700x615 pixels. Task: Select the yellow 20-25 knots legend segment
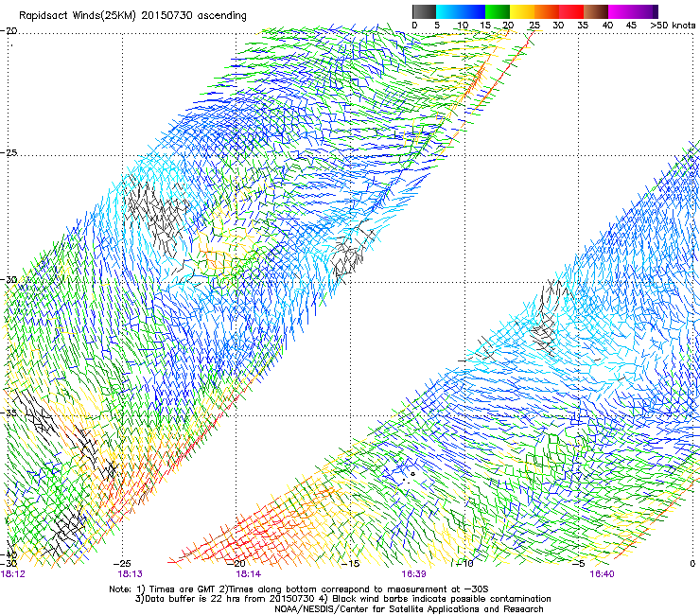click(522, 11)
